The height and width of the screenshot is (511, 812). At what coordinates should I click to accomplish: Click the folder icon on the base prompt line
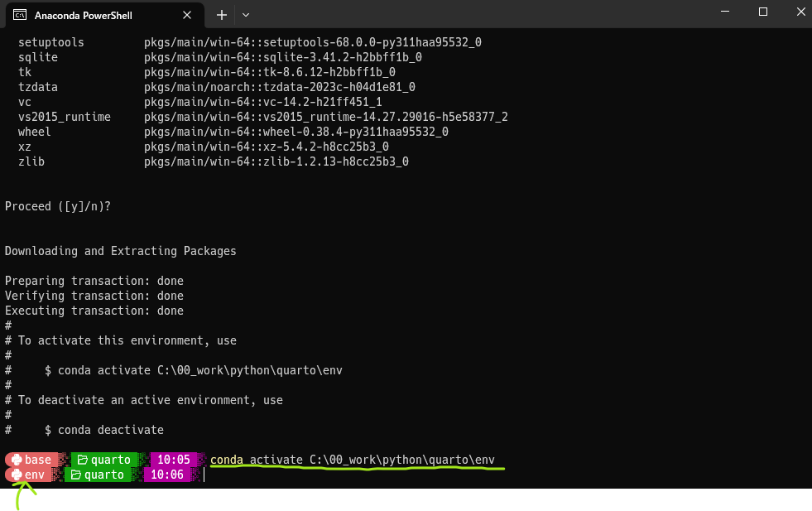(82, 460)
